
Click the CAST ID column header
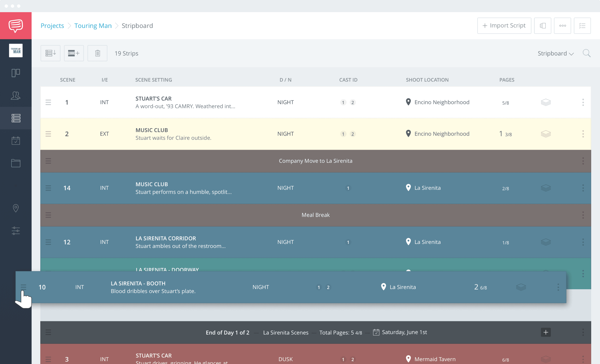tap(348, 80)
